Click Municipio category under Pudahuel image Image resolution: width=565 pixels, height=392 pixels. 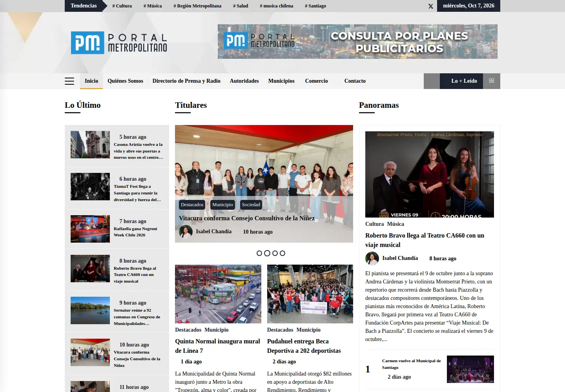308,330
